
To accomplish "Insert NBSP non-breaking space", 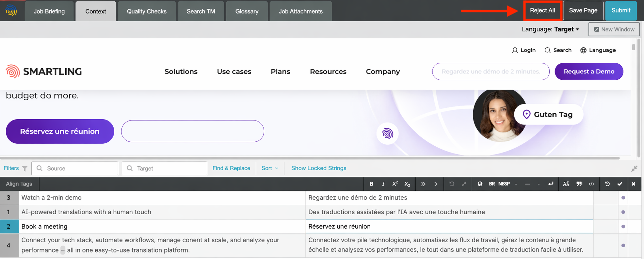I will [504, 184].
